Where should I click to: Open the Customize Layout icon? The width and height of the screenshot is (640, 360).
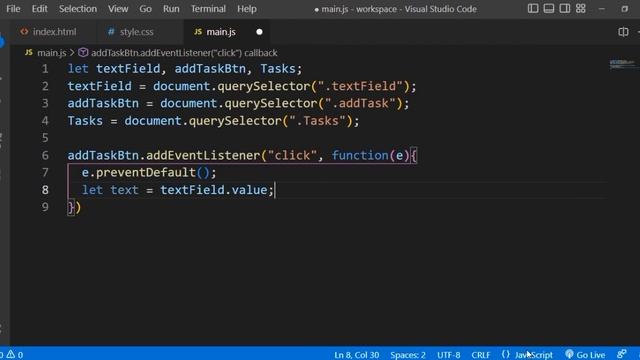pyautogui.click(x=580, y=9)
